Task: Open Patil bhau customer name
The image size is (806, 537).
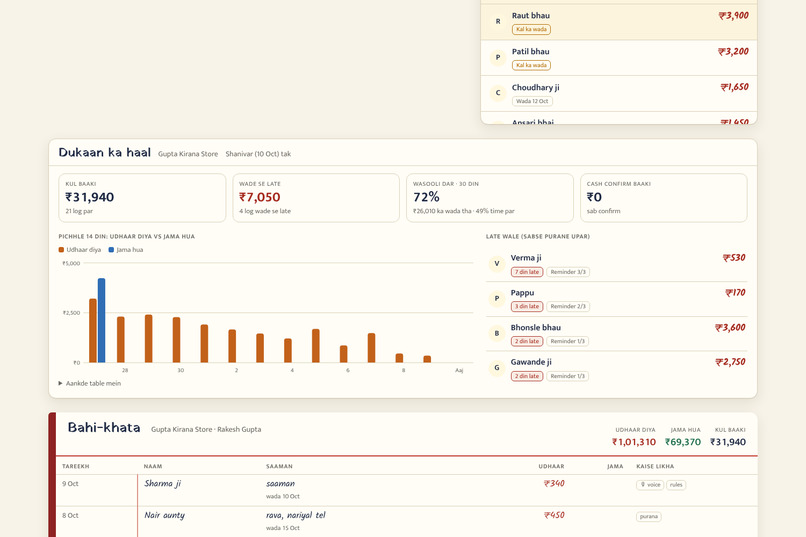Action: [530, 51]
